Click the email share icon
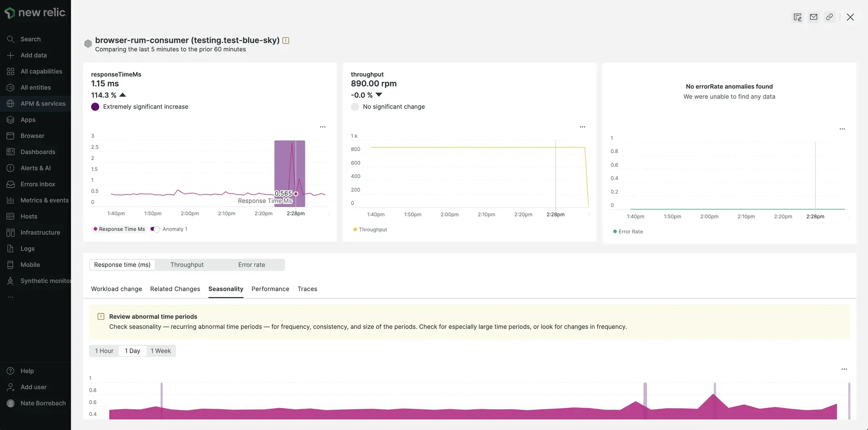 (813, 17)
